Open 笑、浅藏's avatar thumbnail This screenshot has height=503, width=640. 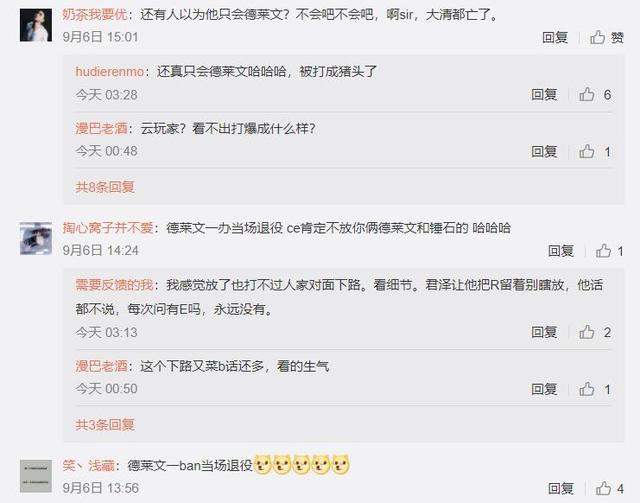[36, 476]
